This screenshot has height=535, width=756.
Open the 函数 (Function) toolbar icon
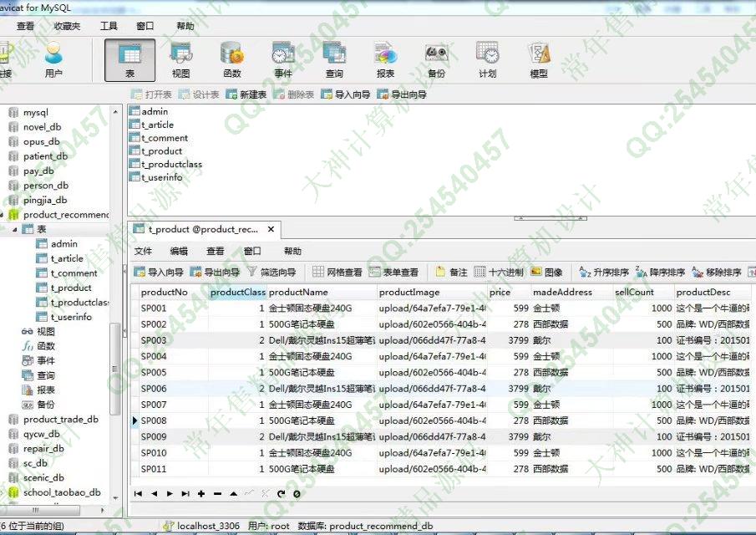[232, 60]
